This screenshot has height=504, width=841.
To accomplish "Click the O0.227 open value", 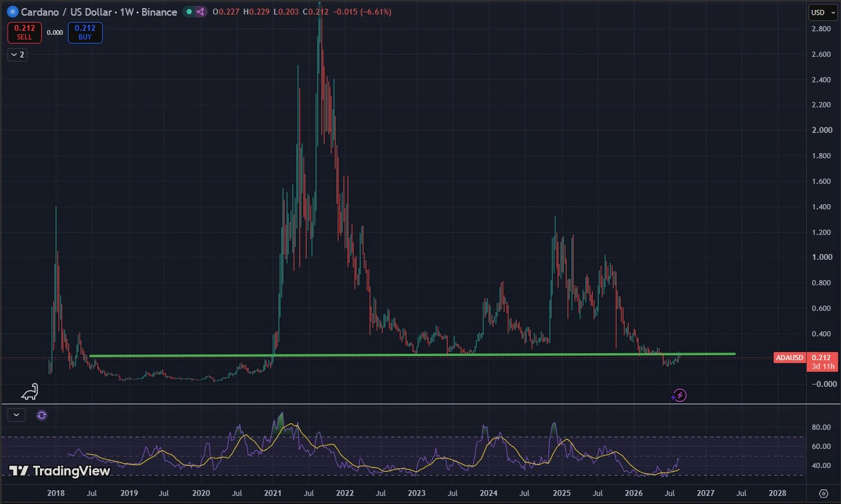I will 226,12.
